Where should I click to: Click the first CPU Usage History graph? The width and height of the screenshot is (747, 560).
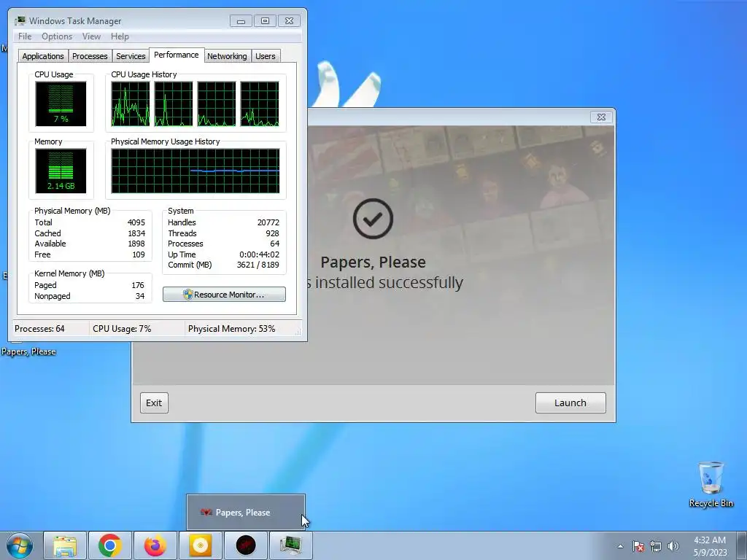click(130, 104)
